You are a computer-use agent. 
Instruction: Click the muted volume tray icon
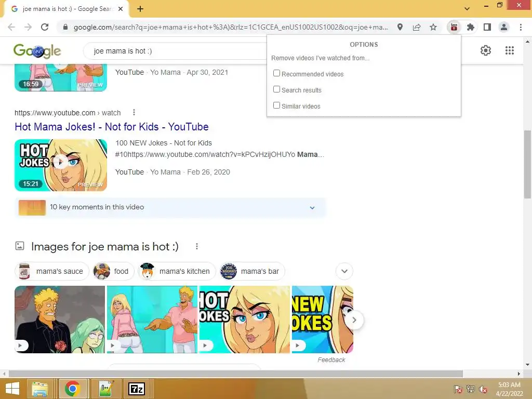click(x=483, y=389)
